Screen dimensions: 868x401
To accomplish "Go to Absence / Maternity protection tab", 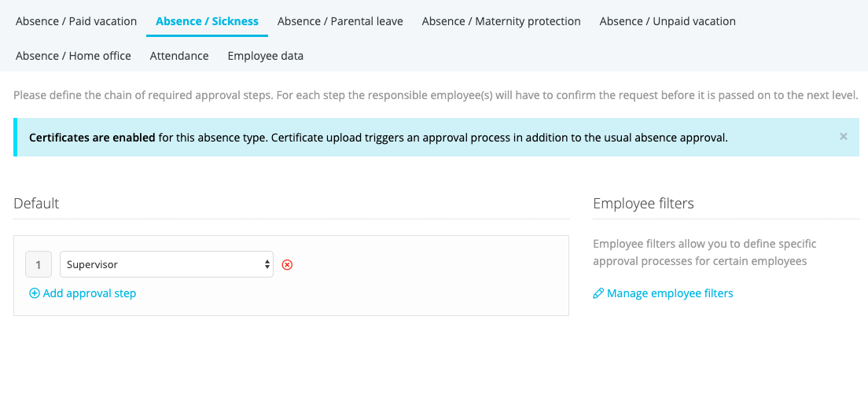I will pyautogui.click(x=502, y=21).
